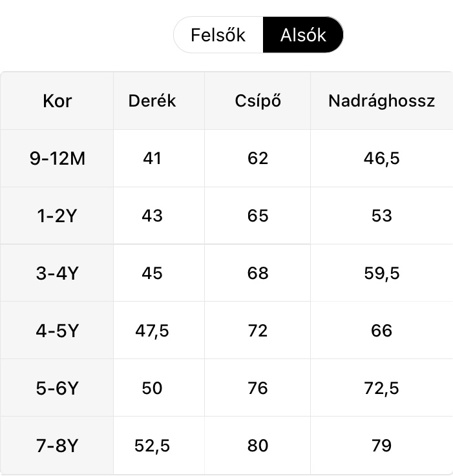This screenshot has width=453, height=476.
Task: Click the Kor column header
Action: point(57,101)
